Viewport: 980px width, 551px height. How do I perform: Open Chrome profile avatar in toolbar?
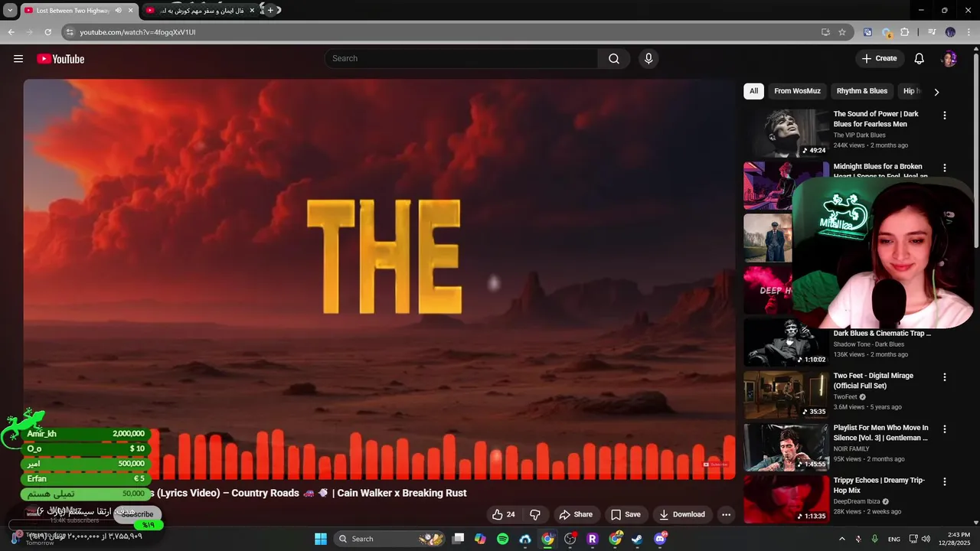(x=950, y=32)
